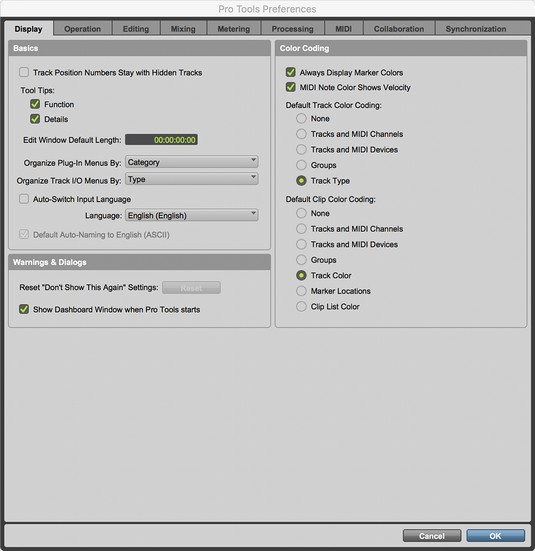Click the Display tab
This screenshot has width=535, height=551.
[x=28, y=28]
